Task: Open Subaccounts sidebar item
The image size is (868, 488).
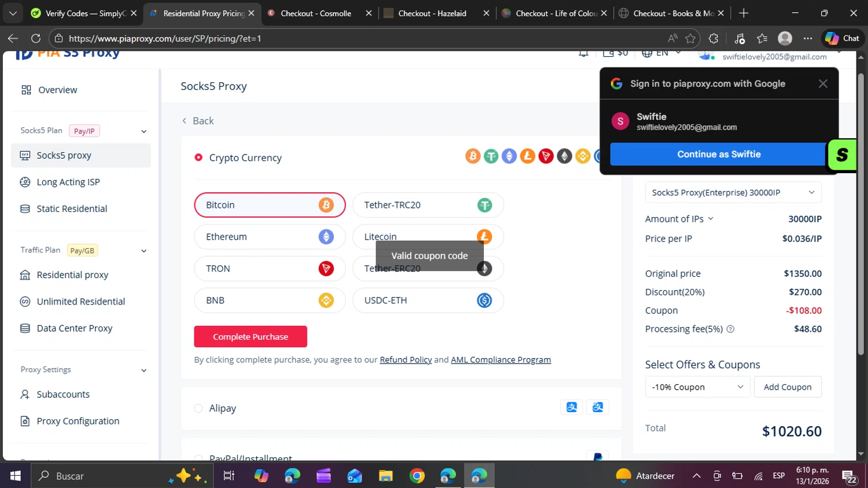Action: click(x=81, y=394)
